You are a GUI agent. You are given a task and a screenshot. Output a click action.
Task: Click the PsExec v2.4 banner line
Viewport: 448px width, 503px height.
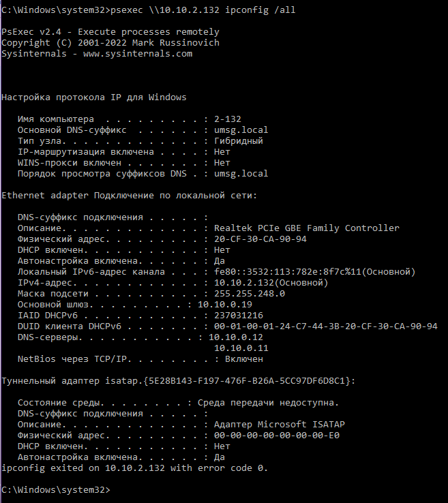(110, 32)
